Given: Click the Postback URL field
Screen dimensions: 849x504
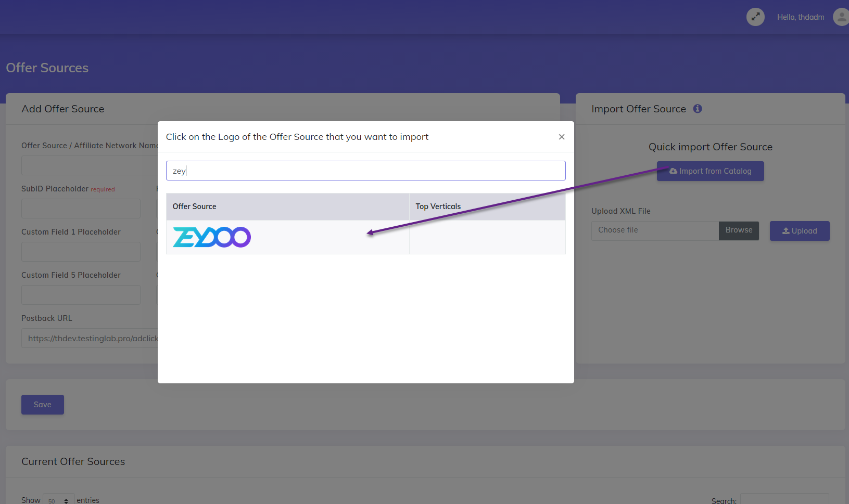Looking at the screenshot, I should (x=90, y=338).
